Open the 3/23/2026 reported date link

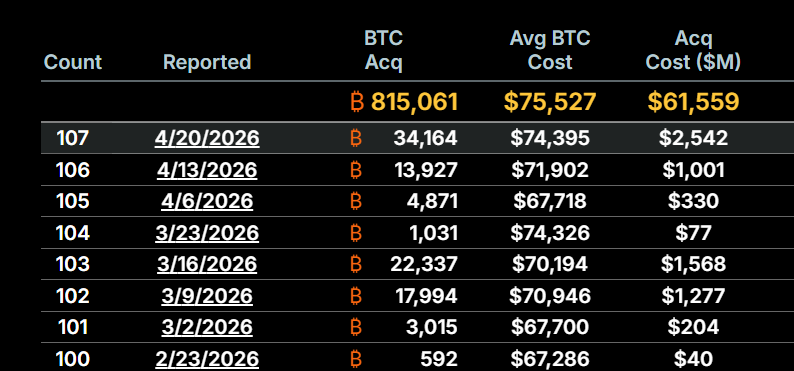point(207,233)
